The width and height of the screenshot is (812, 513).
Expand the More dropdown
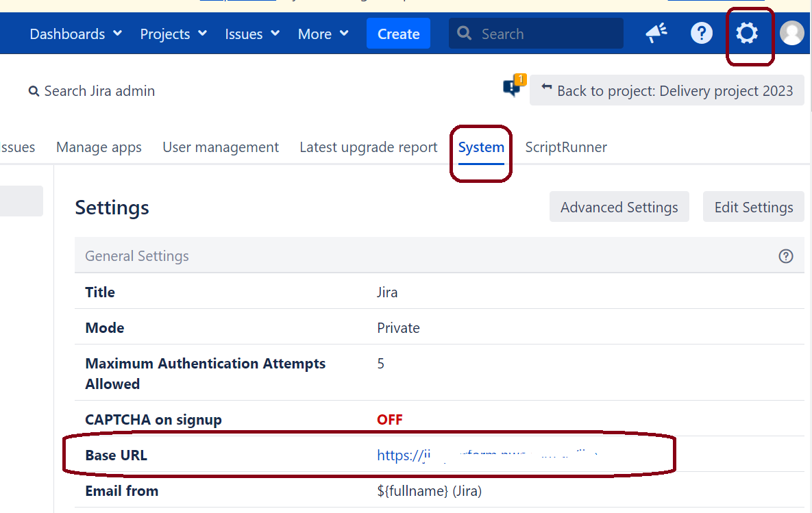pyautogui.click(x=322, y=34)
